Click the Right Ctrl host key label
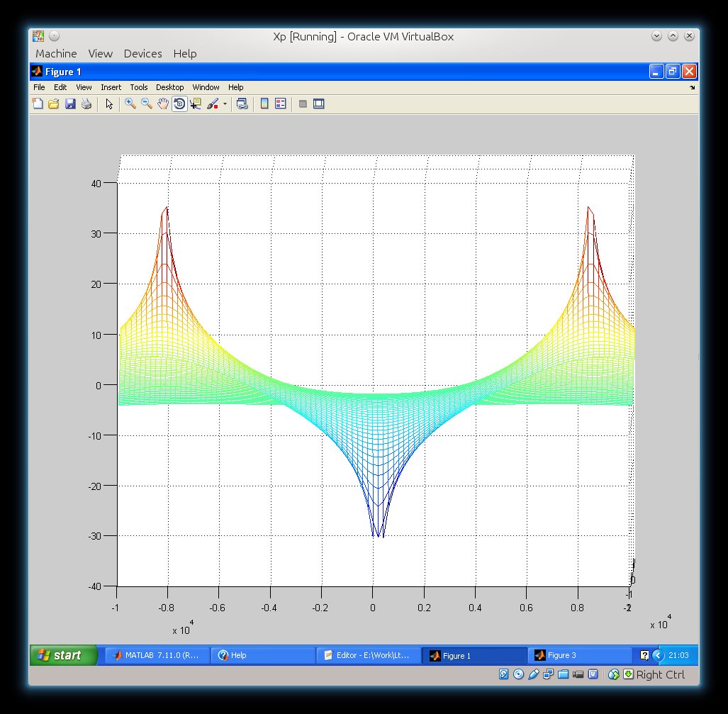The image size is (728, 714). coord(660,674)
